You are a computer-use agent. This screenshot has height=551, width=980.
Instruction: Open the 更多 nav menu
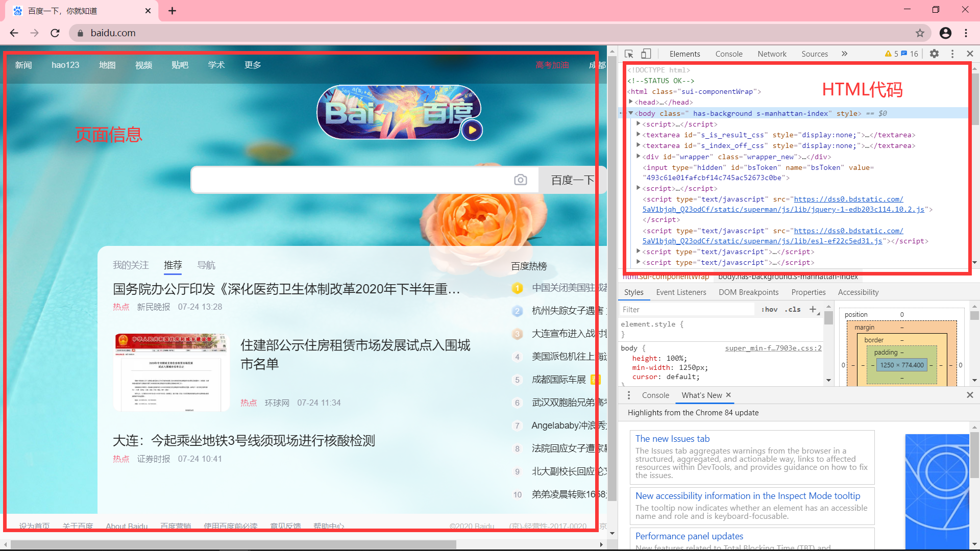click(x=253, y=65)
